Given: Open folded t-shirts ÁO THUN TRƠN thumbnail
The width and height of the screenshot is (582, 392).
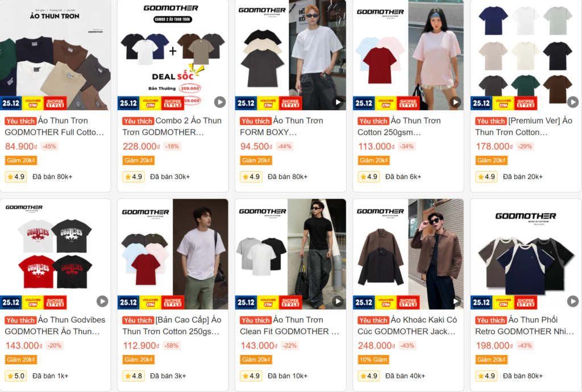Looking at the screenshot, I should tap(55, 55).
